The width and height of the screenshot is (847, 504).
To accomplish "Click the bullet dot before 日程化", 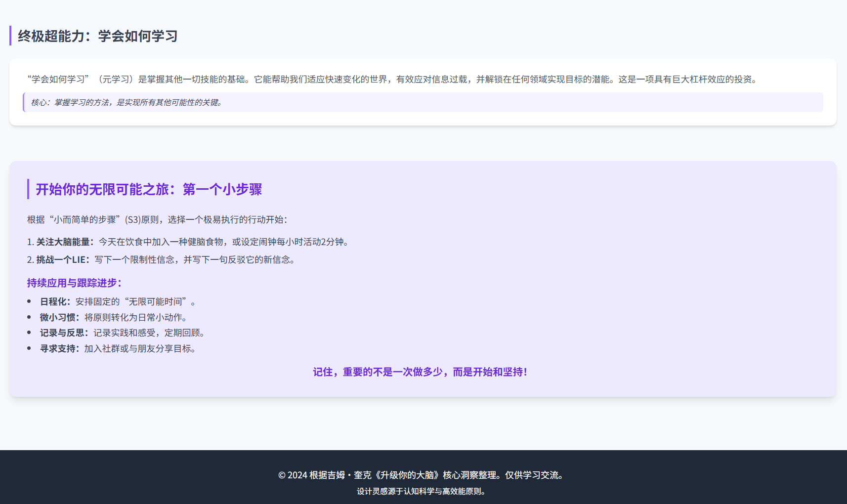I will 29,301.
